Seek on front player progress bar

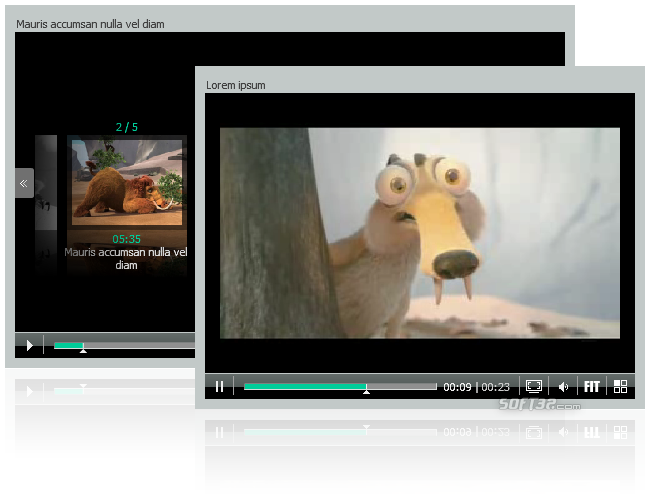(x=340, y=386)
